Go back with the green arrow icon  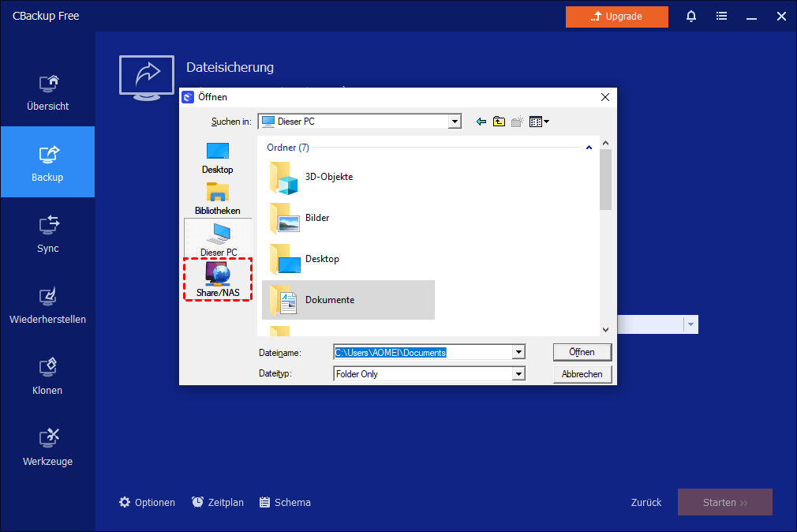coord(481,122)
